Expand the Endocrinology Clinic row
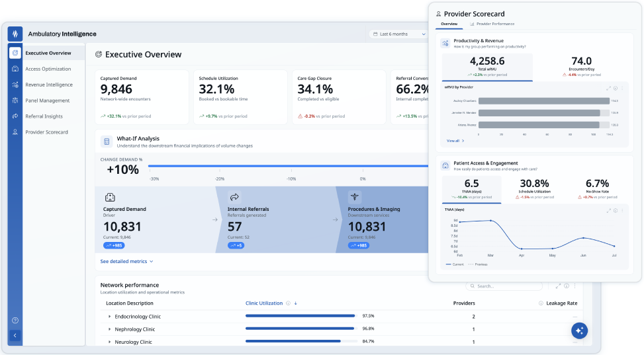644x355 pixels. (109, 317)
